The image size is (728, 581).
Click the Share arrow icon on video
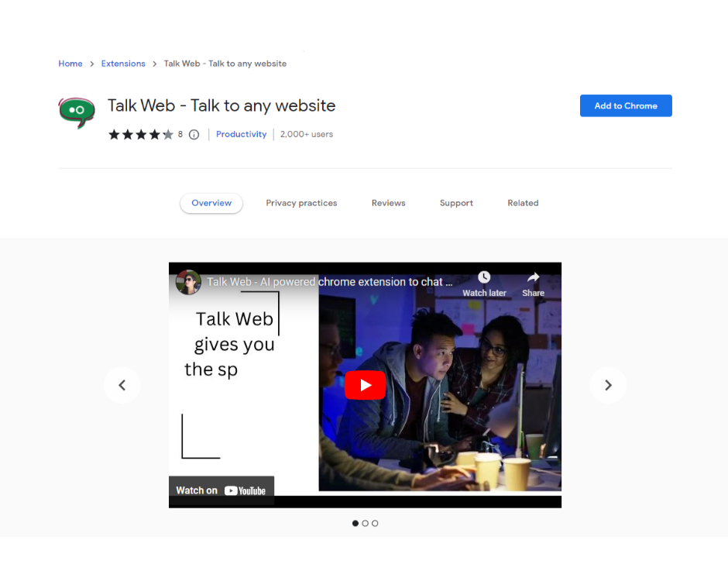point(533,277)
